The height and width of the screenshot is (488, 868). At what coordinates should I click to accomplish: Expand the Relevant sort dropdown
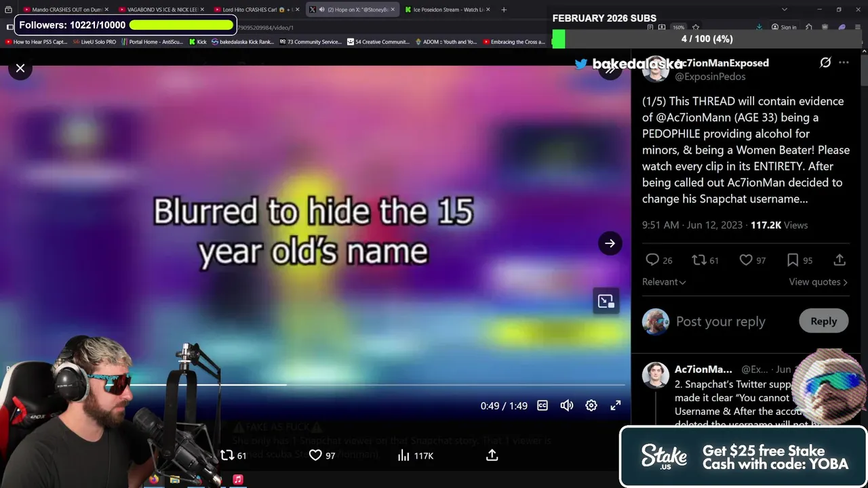tap(664, 282)
